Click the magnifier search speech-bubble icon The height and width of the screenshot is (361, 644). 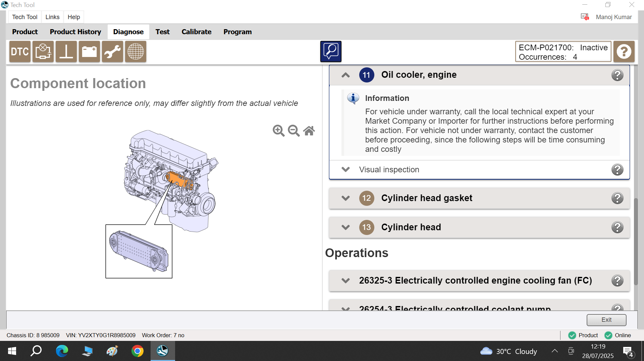330,52
